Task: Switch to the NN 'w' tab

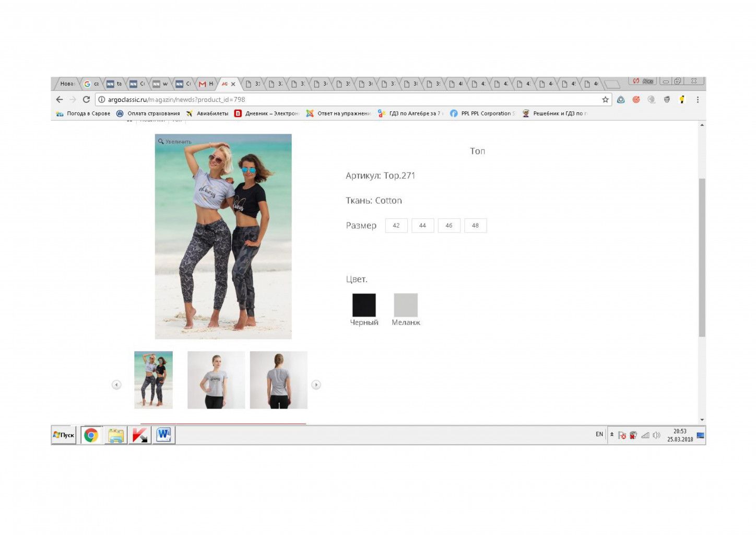Action: tap(160, 84)
